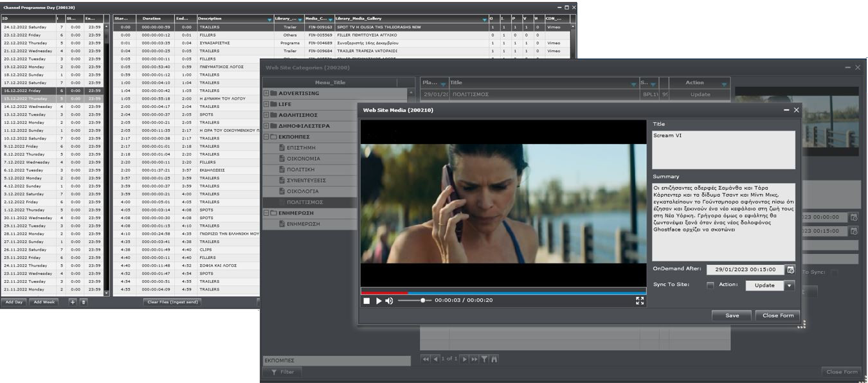Select the 1.12.2022 Thursday row
Screen dimensions: 868x383
pos(51,209)
